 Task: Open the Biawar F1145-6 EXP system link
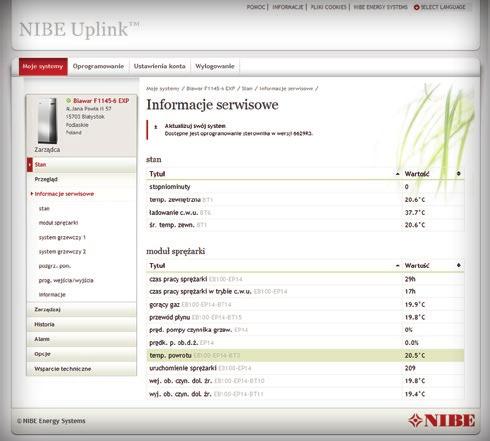pos(101,101)
